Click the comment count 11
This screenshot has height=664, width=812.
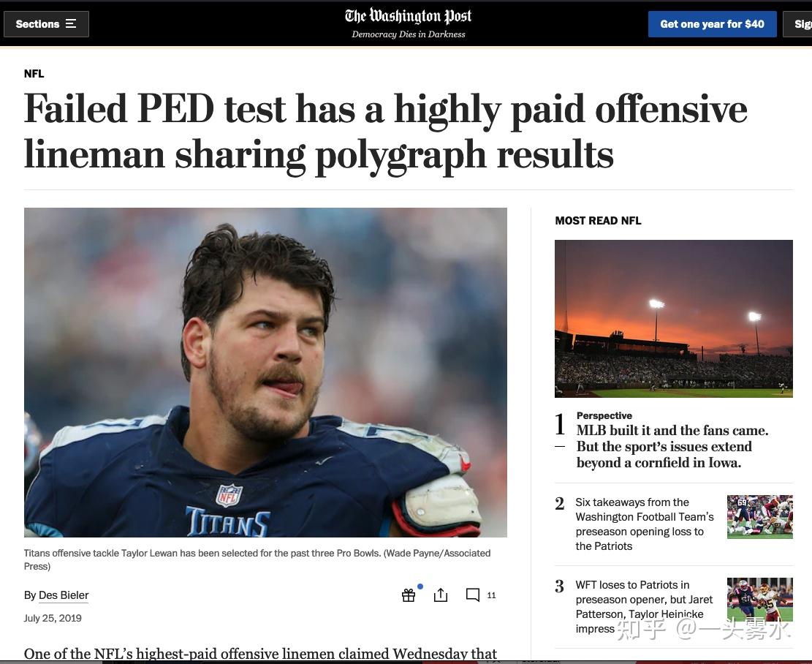point(491,595)
